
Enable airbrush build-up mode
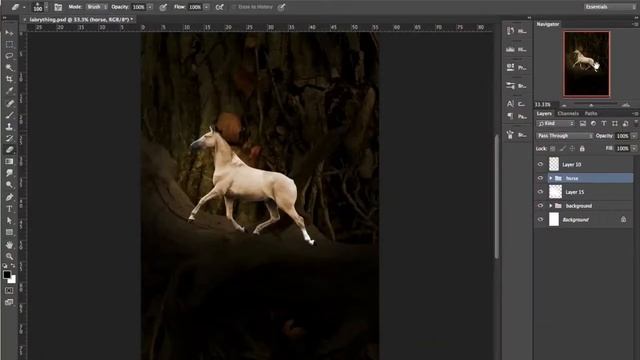pos(220,7)
